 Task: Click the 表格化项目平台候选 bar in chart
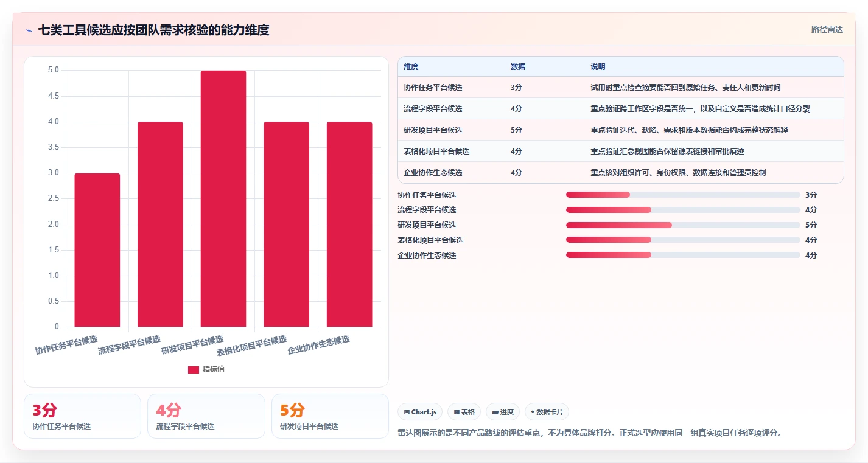point(286,225)
